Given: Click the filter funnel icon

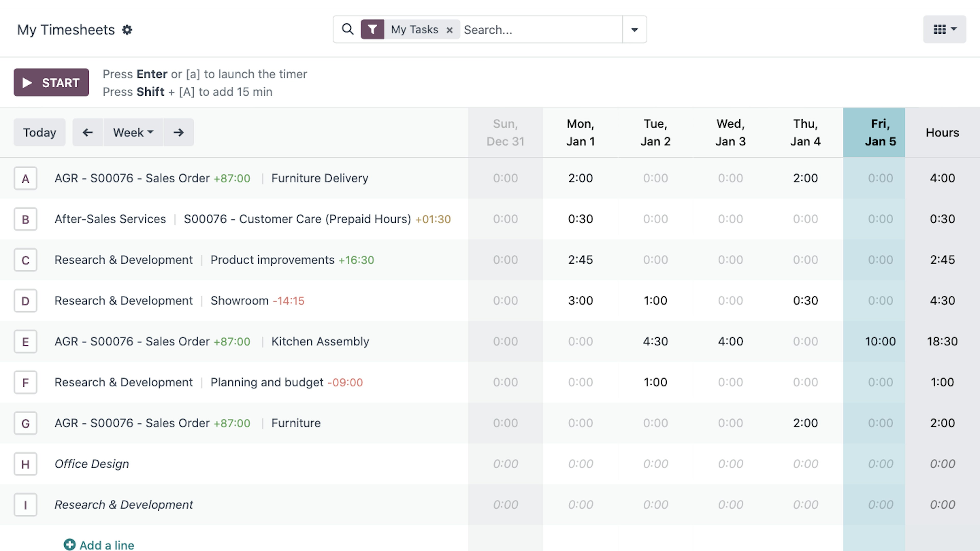Looking at the screenshot, I should point(372,29).
